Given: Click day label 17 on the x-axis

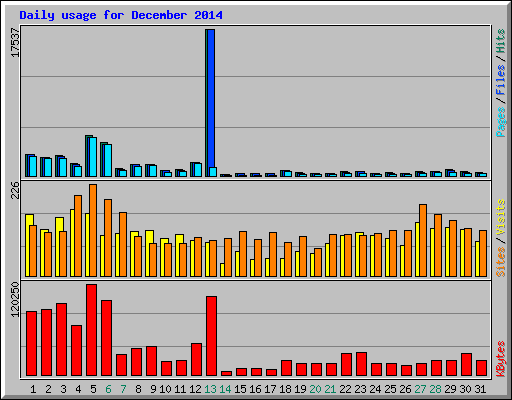Looking at the screenshot, I should click(x=270, y=389).
